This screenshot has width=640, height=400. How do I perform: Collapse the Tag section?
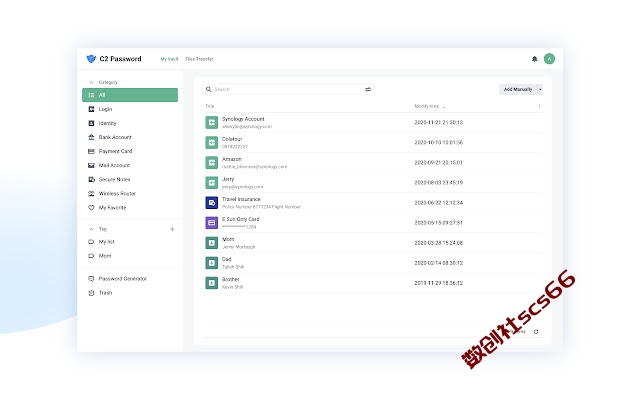91,229
